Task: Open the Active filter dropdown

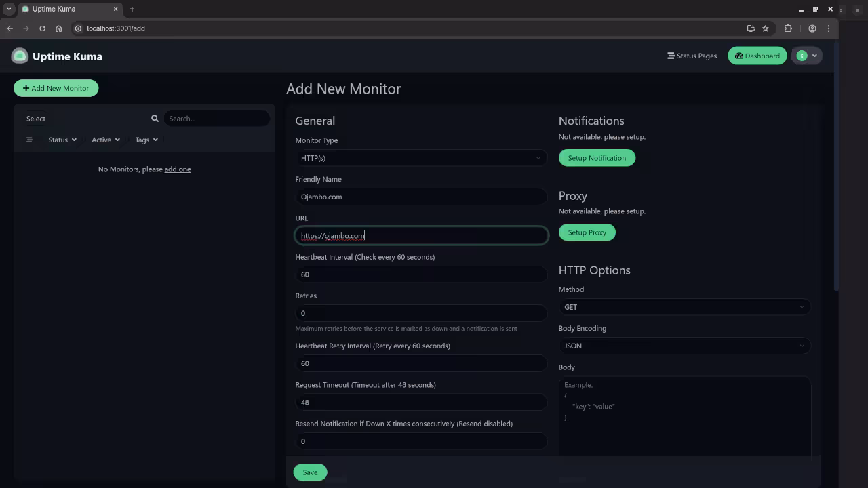Action: [106, 140]
